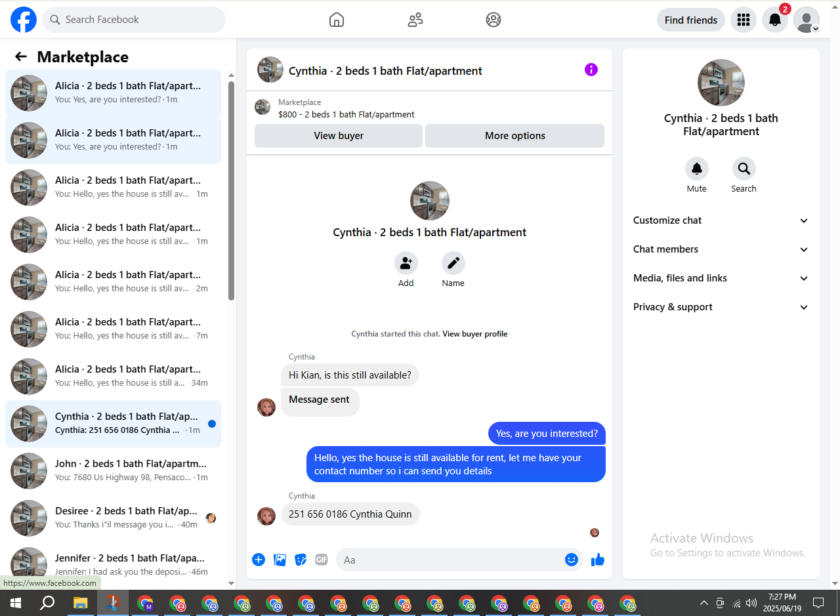Open the View buyer profile link
This screenshot has width=840, height=616.
click(475, 334)
